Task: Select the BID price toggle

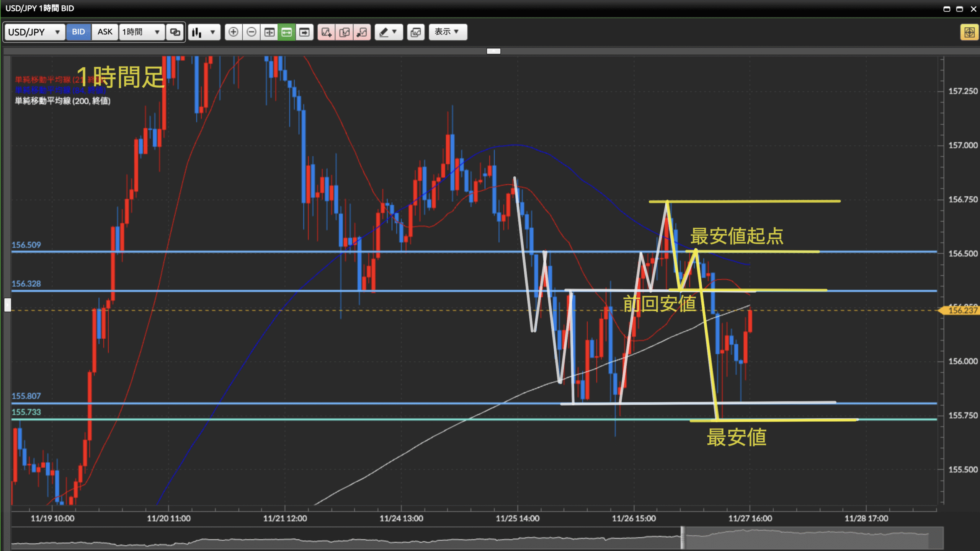Action: 78,32
